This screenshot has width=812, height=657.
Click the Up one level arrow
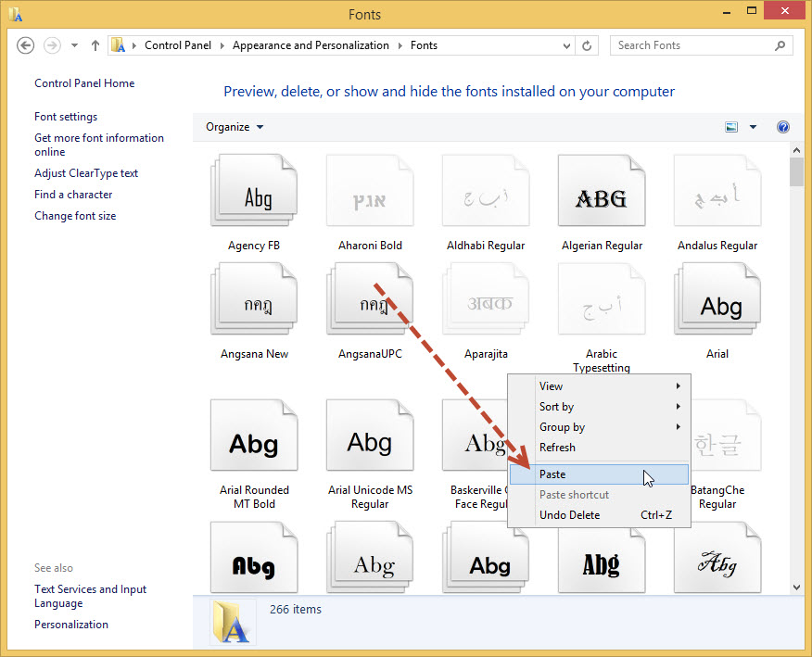95,45
